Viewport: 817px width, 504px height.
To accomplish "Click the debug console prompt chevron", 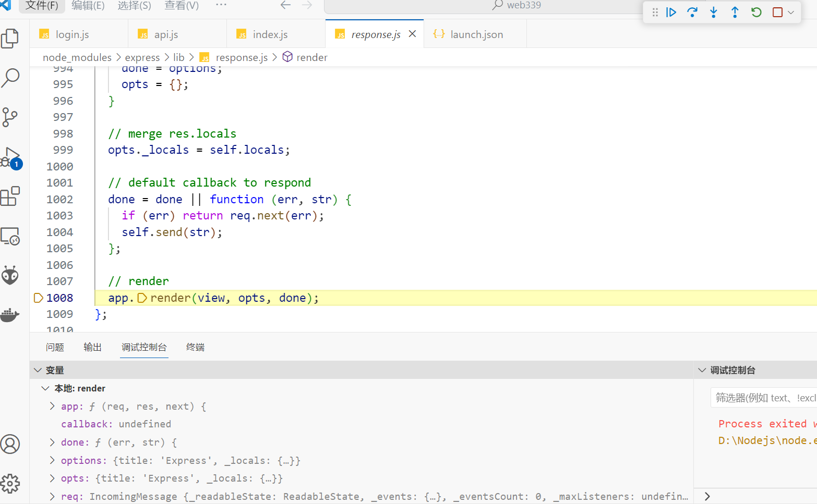I will coord(707,496).
